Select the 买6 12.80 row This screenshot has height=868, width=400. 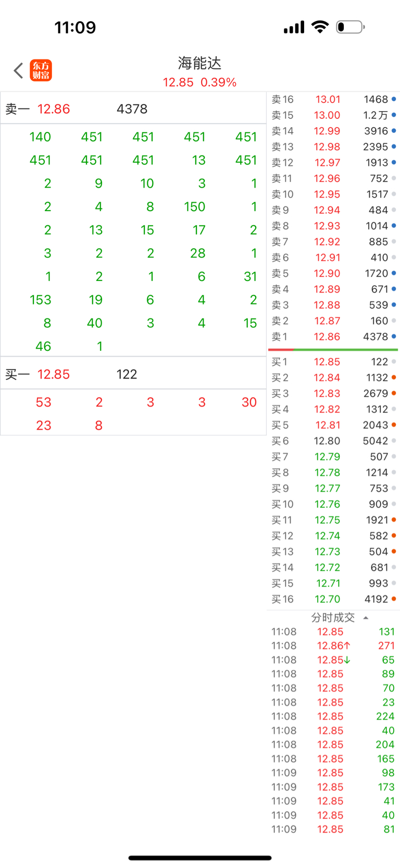point(333,441)
